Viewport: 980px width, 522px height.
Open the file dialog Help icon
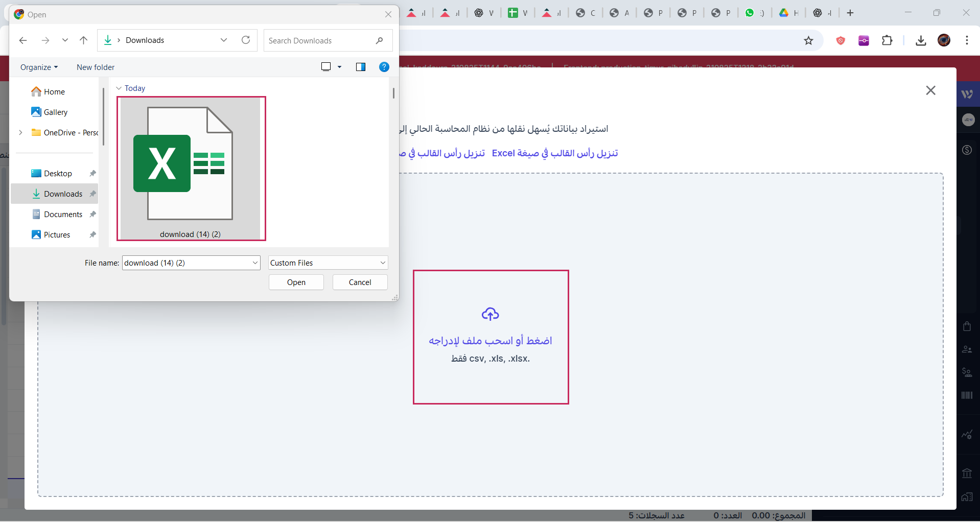click(384, 67)
